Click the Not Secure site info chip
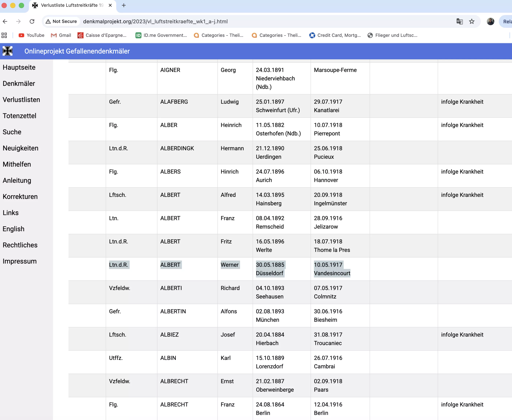 tap(61, 21)
